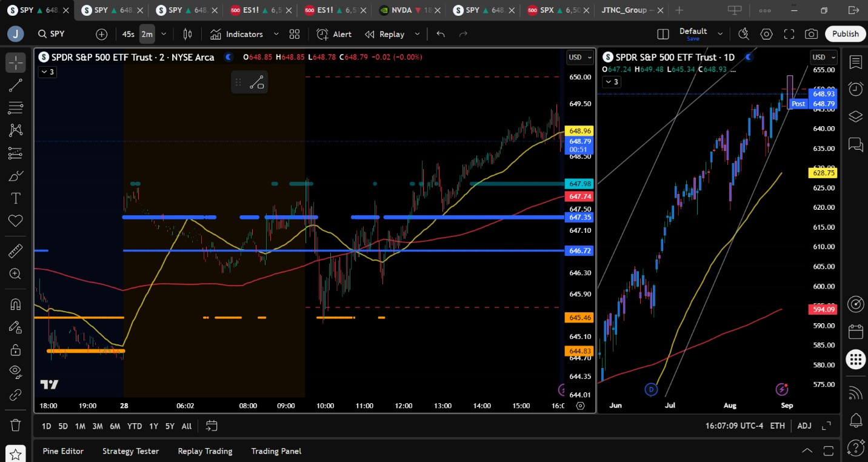Toggle the favorites star toolbar
Screen dimensions: 868x462
coord(16,453)
